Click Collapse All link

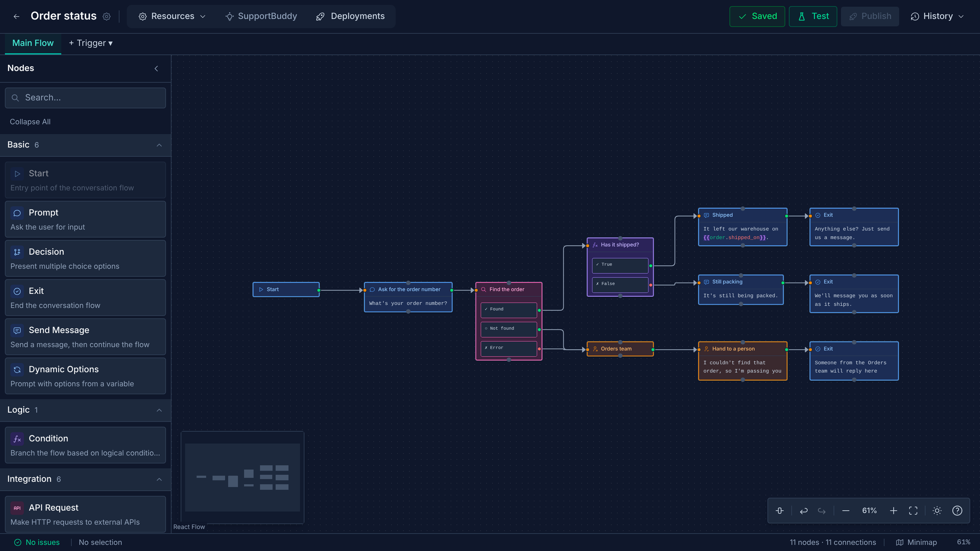coord(30,122)
